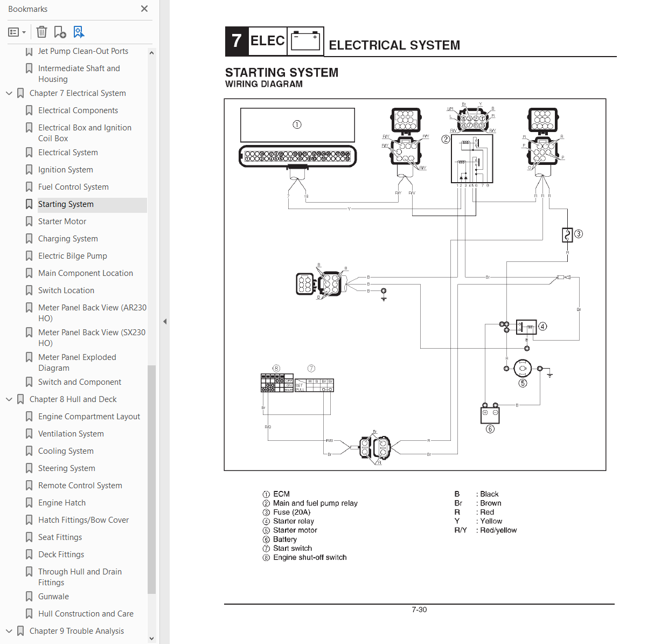The height and width of the screenshot is (644, 668).
Task: Click the bookmark icon beside Engine Hatch
Action: [29, 503]
